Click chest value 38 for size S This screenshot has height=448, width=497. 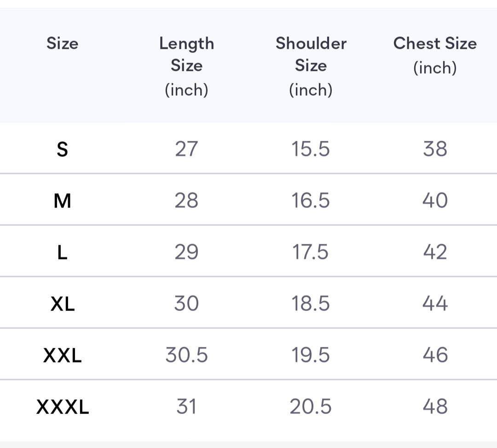[x=435, y=149]
